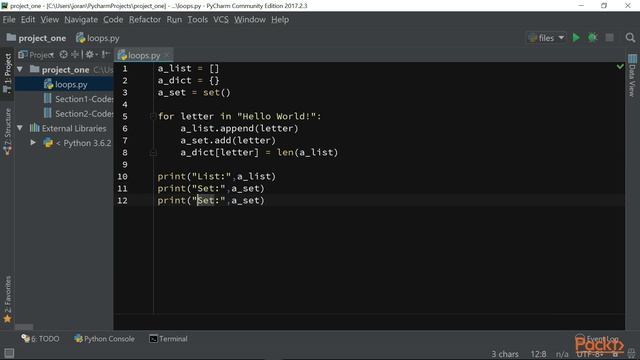Close the loops.py editor tab
This screenshot has height=360, width=640.
[167, 55]
